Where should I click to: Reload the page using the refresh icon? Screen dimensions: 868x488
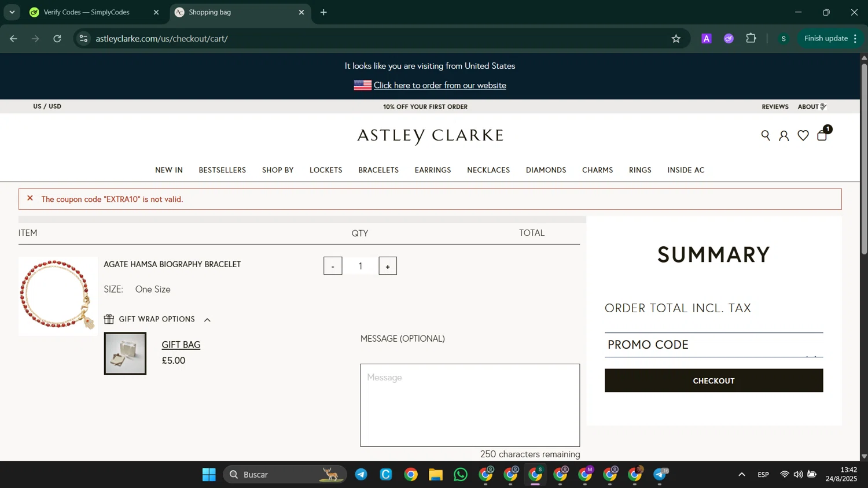pyautogui.click(x=57, y=39)
